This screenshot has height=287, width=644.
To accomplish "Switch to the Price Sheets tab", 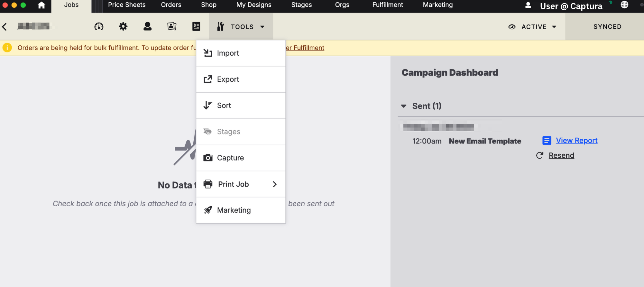I will (x=127, y=5).
